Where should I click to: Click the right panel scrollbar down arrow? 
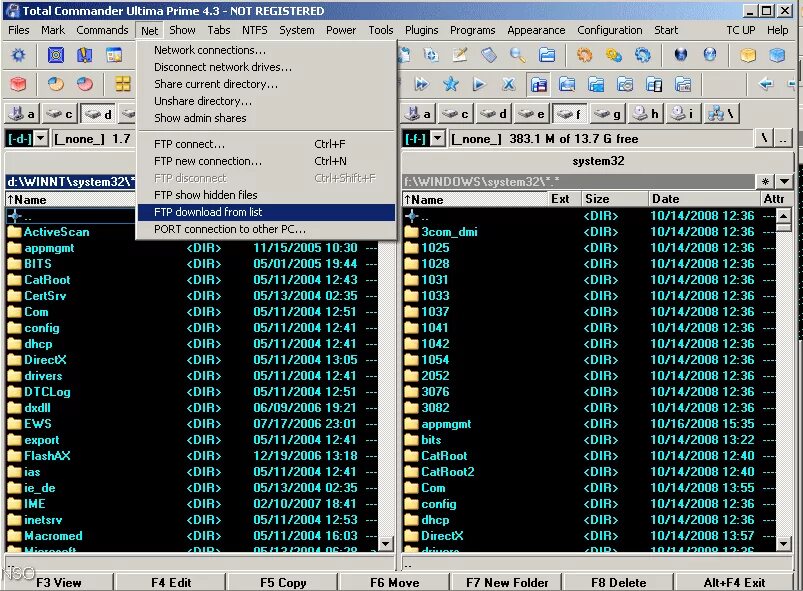click(784, 543)
